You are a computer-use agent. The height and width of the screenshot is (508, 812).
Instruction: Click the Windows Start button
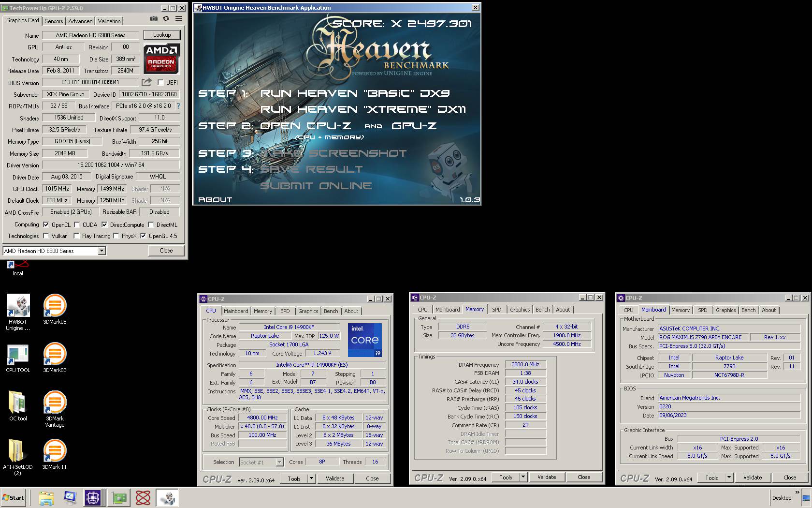point(14,497)
